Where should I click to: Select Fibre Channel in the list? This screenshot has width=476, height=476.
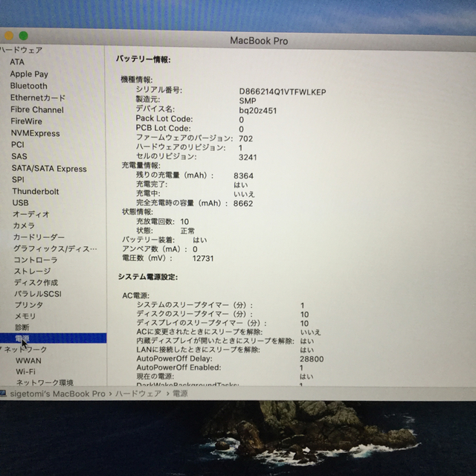point(37,109)
